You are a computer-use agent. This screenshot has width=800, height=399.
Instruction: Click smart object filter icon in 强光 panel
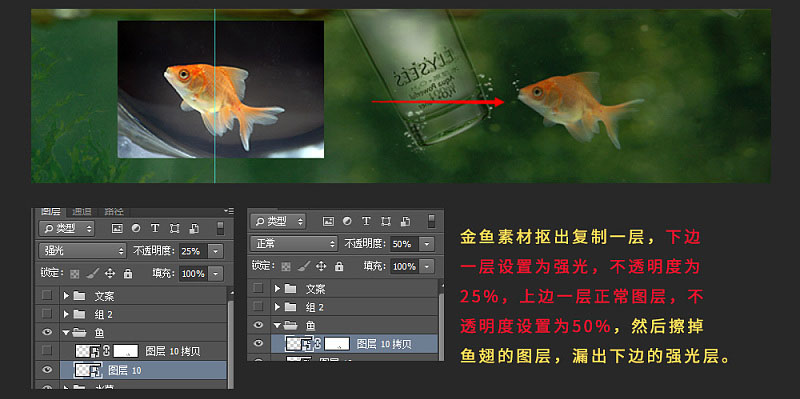tap(194, 229)
